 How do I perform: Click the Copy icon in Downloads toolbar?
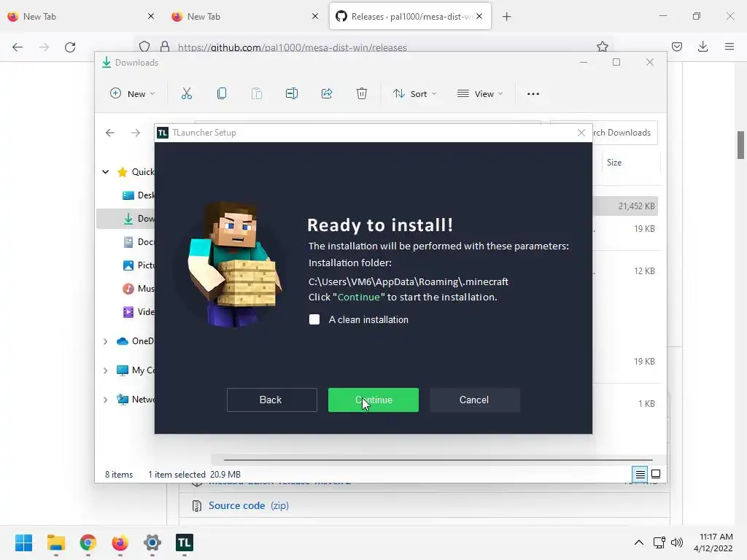[x=222, y=94]
